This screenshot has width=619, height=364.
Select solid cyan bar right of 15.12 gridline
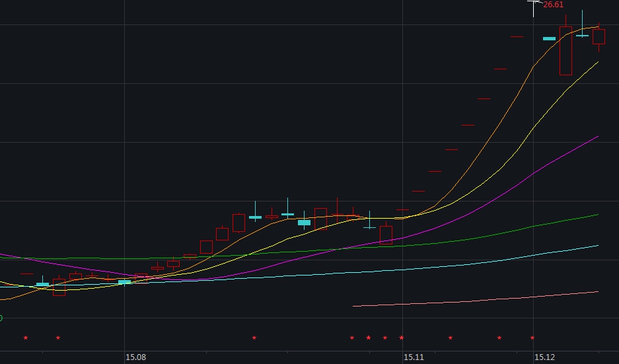point(549,38)
